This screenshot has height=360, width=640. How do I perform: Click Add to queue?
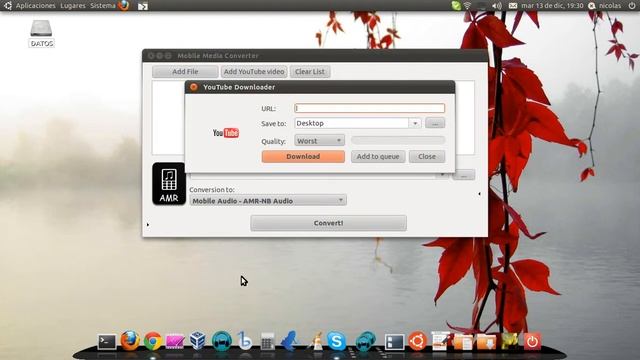(378, 156)
